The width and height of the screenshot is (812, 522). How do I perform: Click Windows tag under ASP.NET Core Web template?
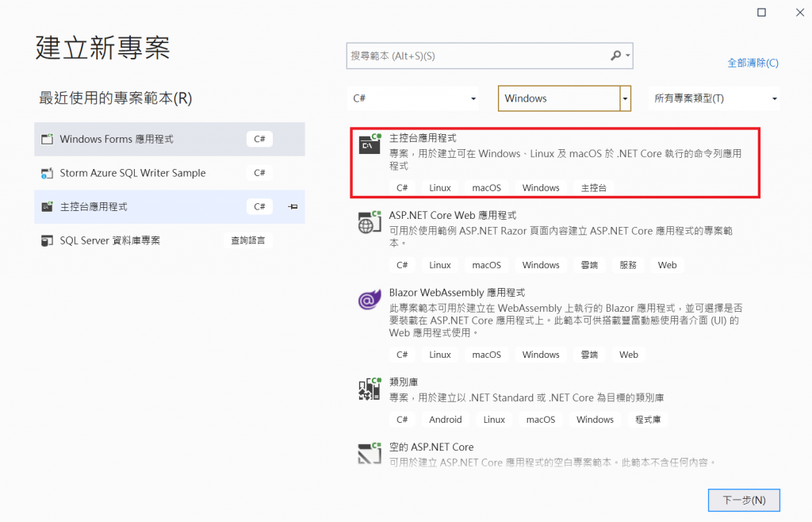pyautogui.click(x=541, y=265)
